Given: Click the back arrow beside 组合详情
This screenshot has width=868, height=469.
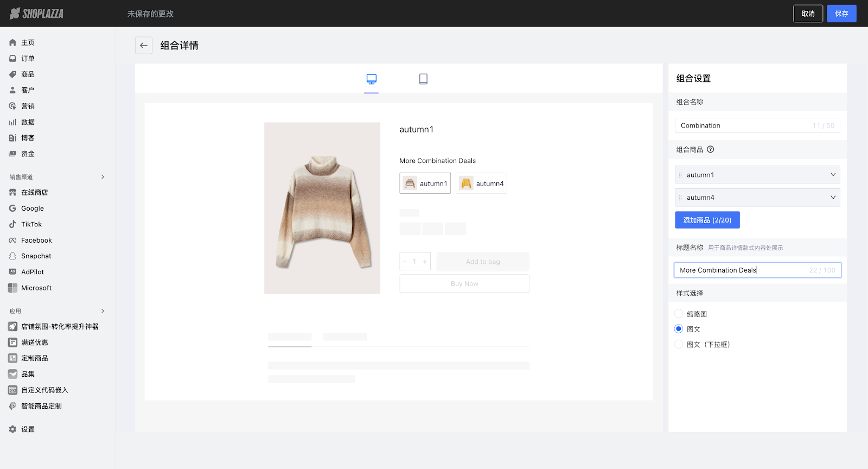Looking at the screenshot, I should pos(144,46).
